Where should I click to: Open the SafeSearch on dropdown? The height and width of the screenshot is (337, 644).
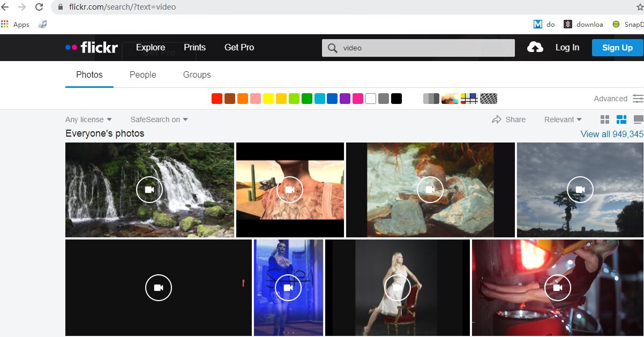[x=159, y=119]
